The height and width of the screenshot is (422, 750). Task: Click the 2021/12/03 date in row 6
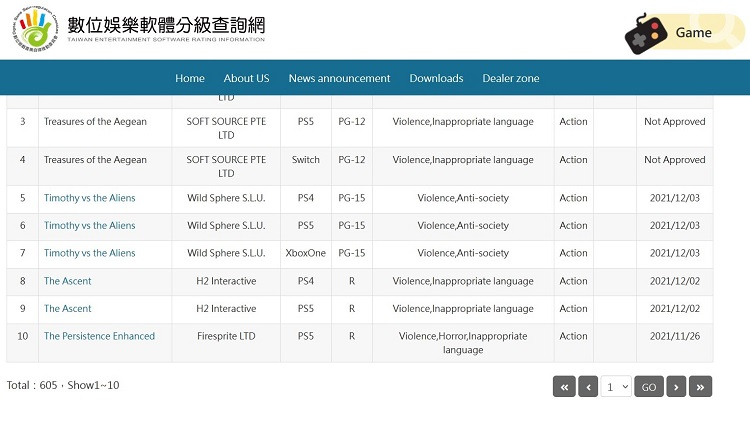(674, 225)
